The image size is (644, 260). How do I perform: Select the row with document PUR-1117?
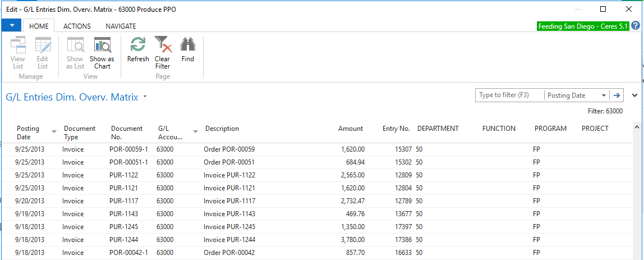(x=123, y=201)
